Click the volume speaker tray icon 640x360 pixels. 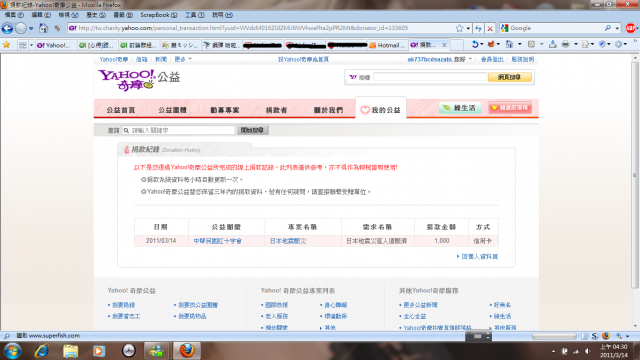tap(587, 351)
